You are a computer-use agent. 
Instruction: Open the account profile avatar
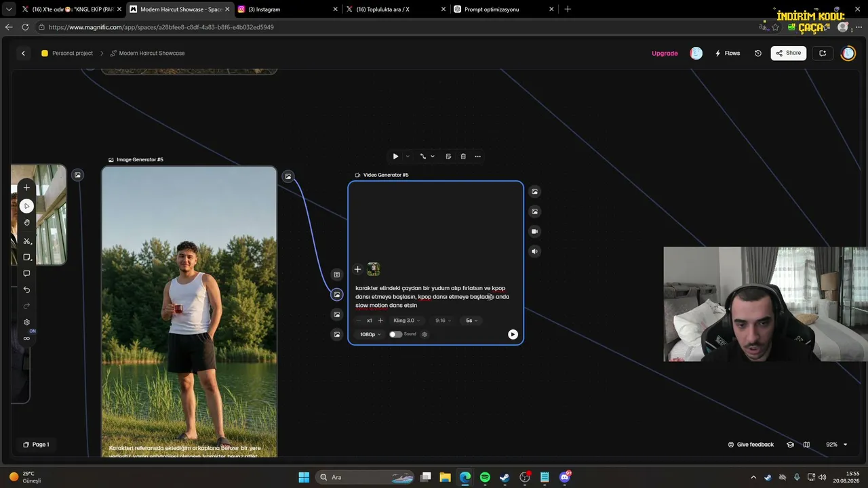click(x=848, y=54)
